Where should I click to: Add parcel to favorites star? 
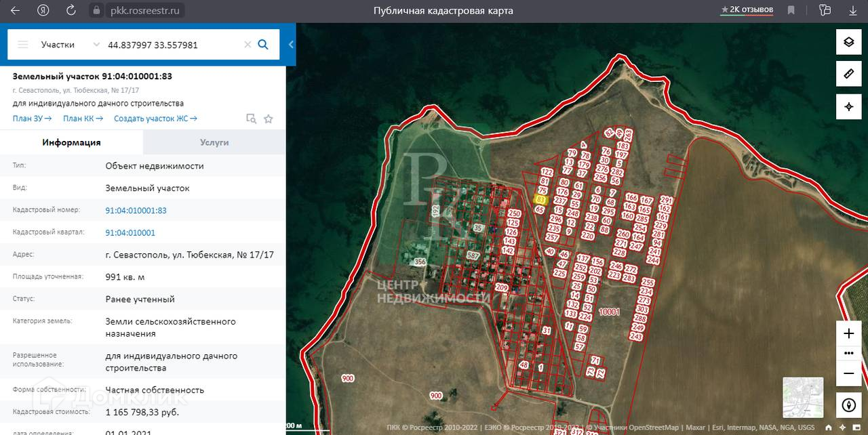[269, 119]
